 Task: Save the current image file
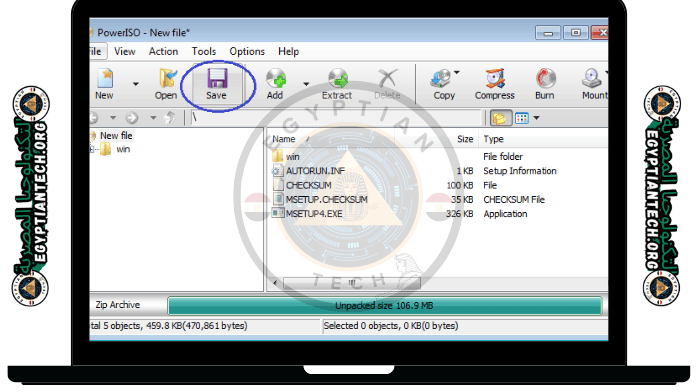coord(216,84)
